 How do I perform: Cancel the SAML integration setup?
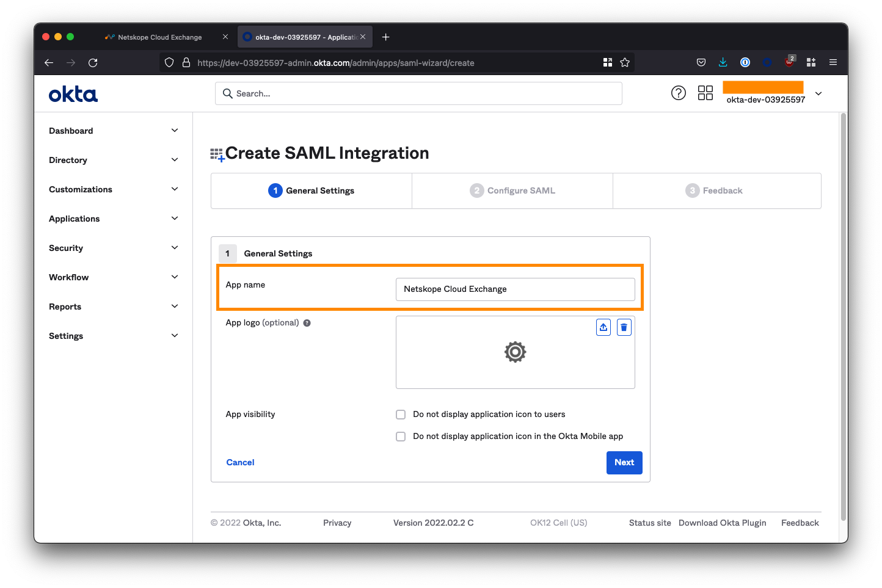coord(240,462)
